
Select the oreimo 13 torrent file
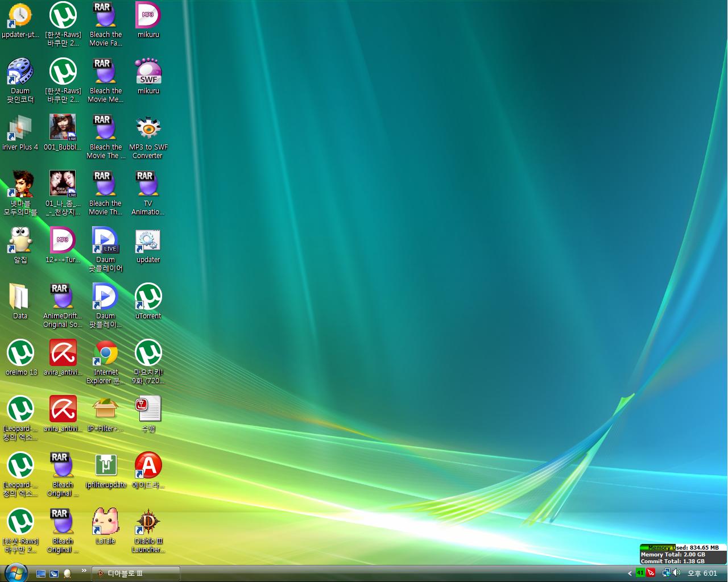click(x=20, y=354)
